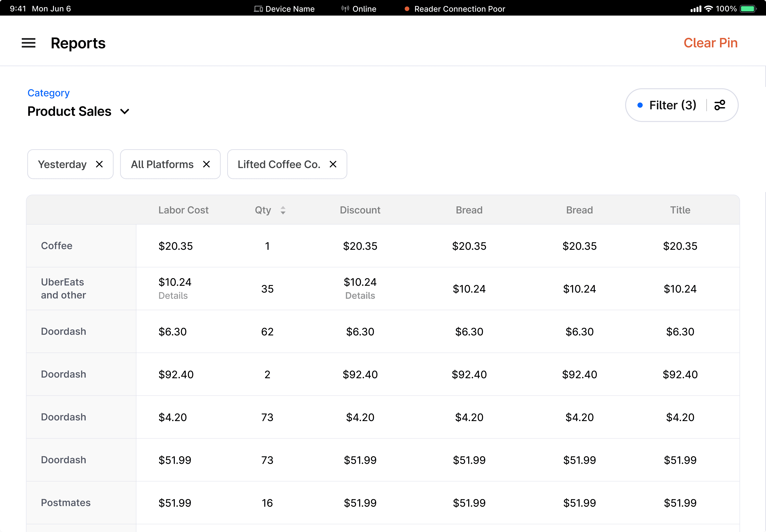This screenshot has height=532, width=766.
Task: Open Details under UberEats Discount
Action: coord(360,296)
